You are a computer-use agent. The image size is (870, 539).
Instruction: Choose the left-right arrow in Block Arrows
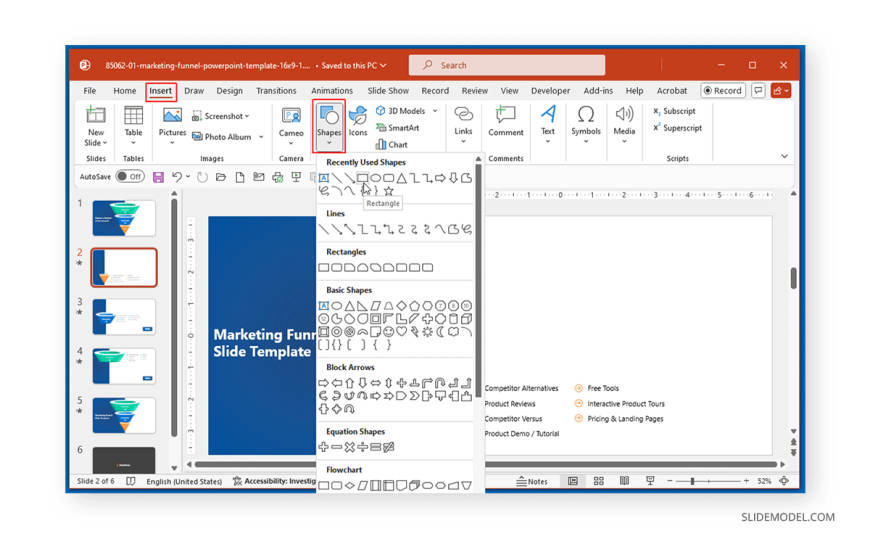376,383
